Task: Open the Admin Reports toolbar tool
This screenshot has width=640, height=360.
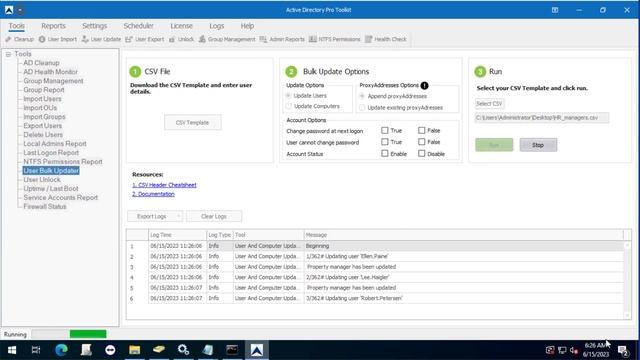Action: coord(282,39)
